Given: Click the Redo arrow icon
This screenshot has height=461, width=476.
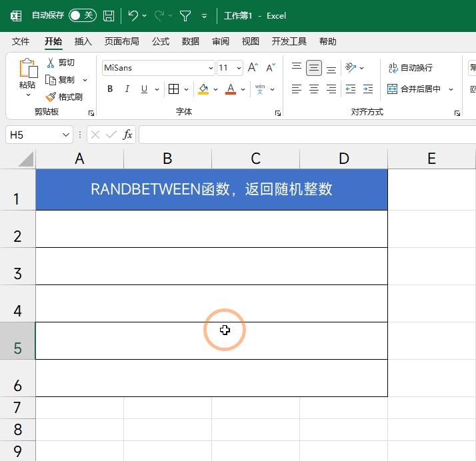Looking at the screenshot, I should pyautogui.click(x=159, y=15).
